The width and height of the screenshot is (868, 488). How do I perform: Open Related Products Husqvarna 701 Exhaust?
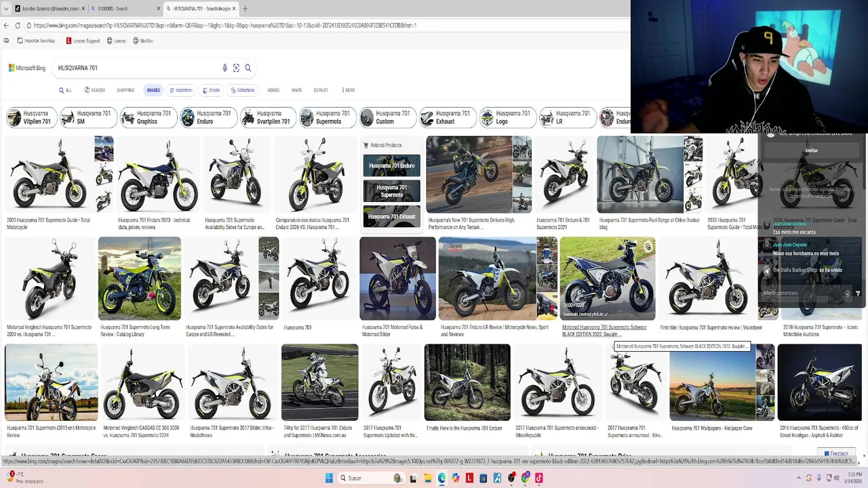(x=392, y=216)
